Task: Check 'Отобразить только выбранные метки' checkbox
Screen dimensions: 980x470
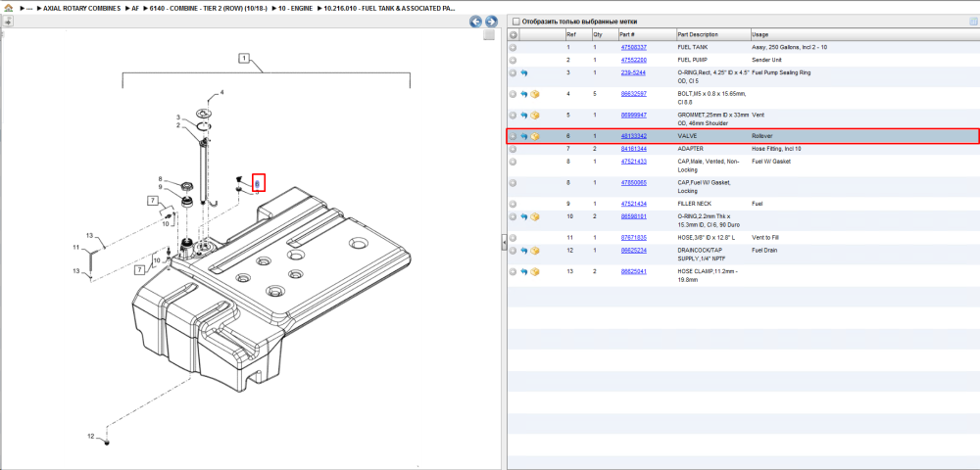Action: point(515,22)
